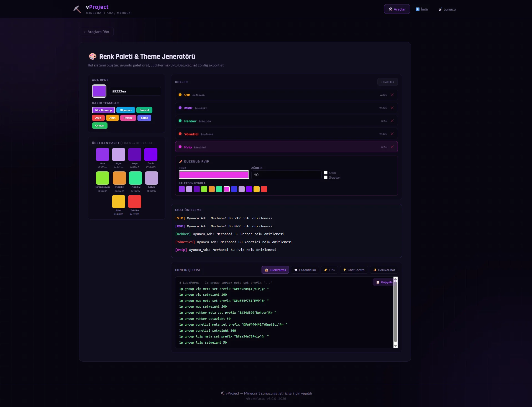The height and width of the screenshot is (407, 532).
Task: Select the Rehber role row
Action: pos(287,121)
